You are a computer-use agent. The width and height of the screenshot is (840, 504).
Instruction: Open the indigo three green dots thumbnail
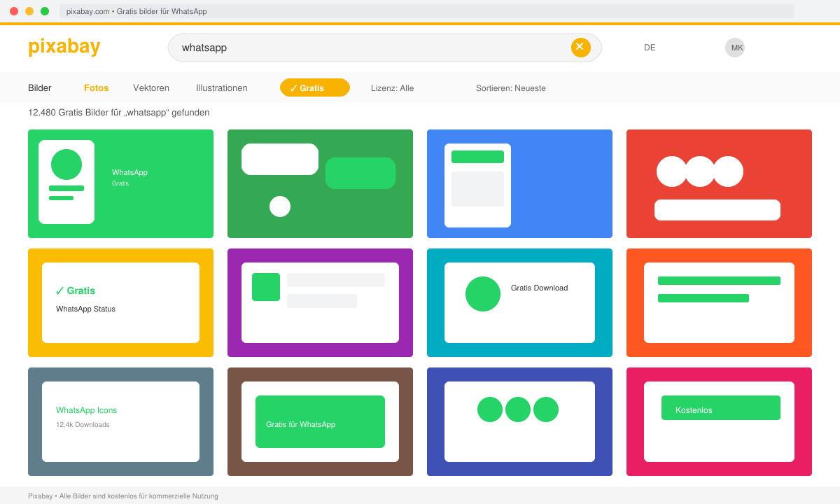tap(519, 421)
